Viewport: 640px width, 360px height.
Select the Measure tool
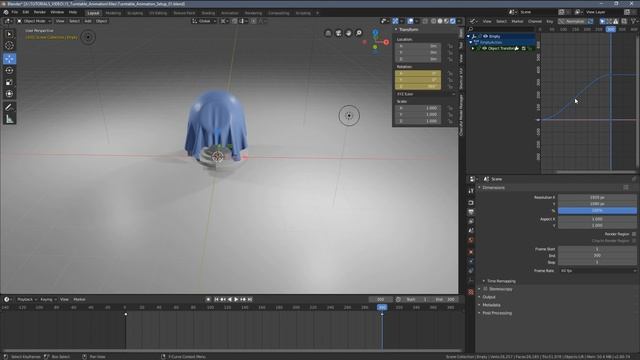tap(9, 119)
